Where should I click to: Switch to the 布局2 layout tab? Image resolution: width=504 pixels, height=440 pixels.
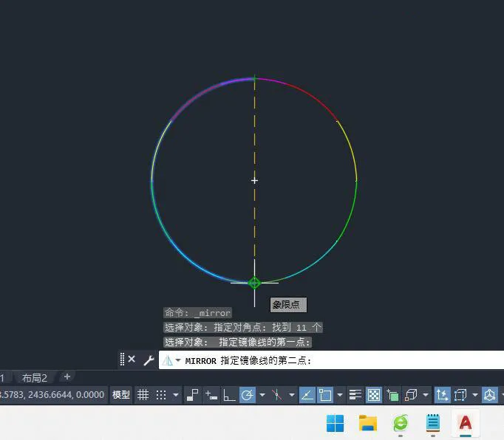35,378
